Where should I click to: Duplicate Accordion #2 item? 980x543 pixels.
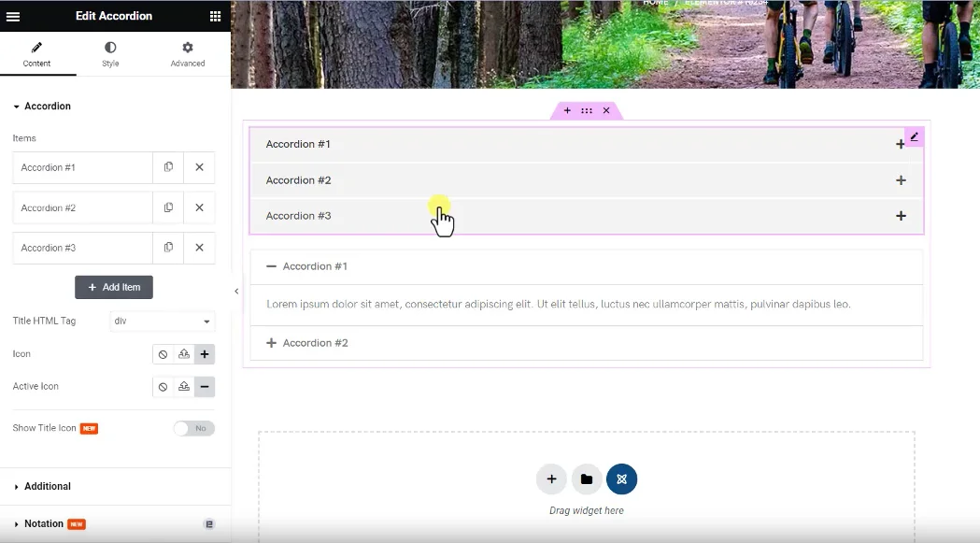coord(168,207)
